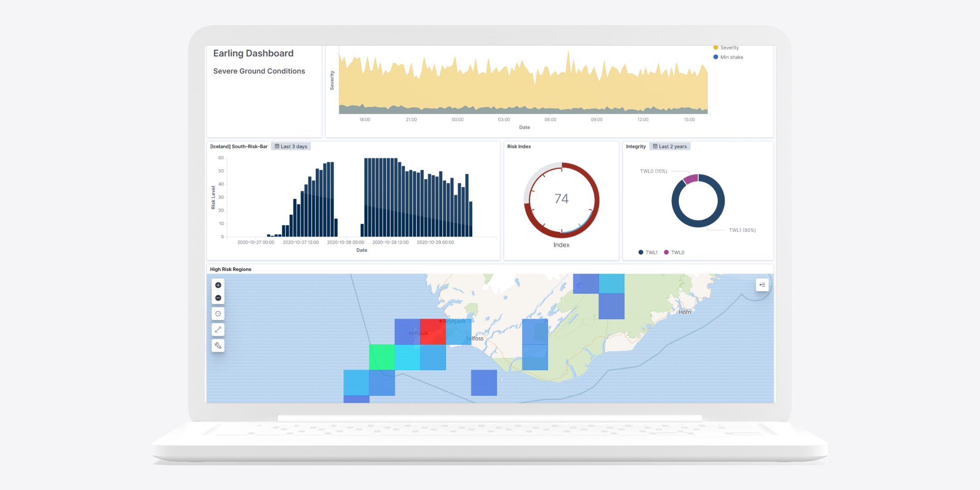The width and height of the screenshot is (980, 490).
Task: Click the calendar icon in Last 3 days badge
Action: click(277, 147)
